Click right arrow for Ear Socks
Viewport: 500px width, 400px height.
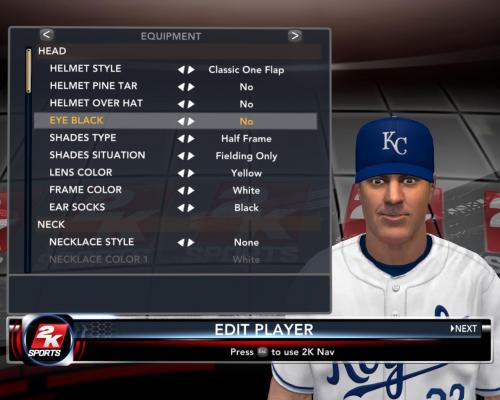191,208
